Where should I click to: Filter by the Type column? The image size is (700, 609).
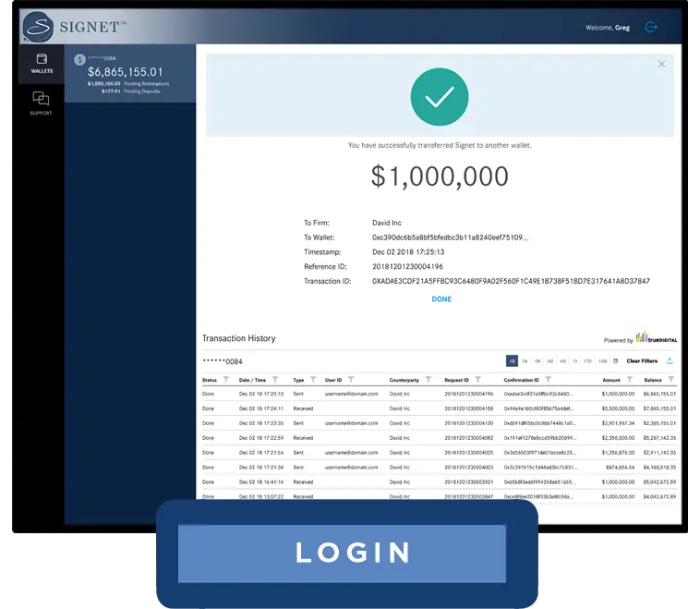pyautogui.click(x=313, y=379)
